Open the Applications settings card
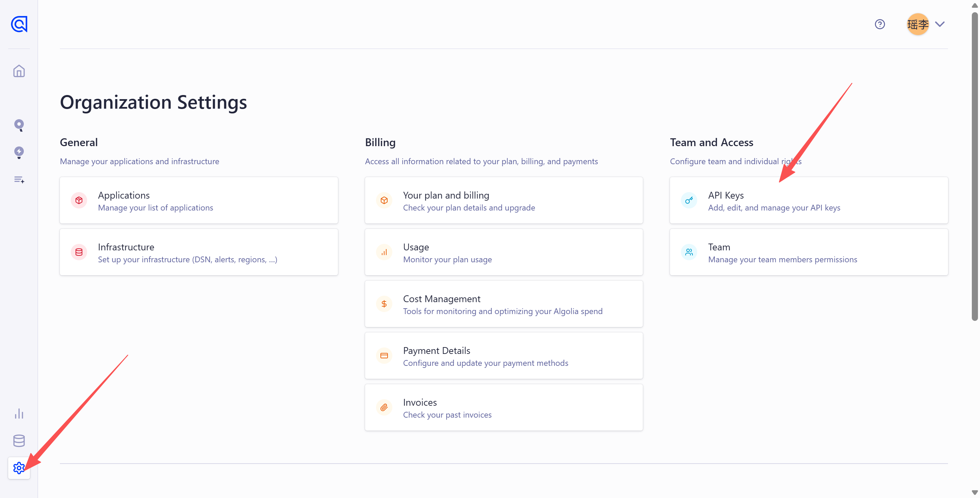 point(199,200)
